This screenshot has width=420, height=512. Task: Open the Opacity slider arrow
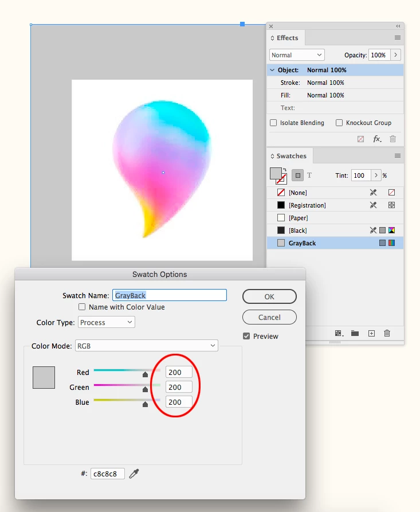[395, 55]
